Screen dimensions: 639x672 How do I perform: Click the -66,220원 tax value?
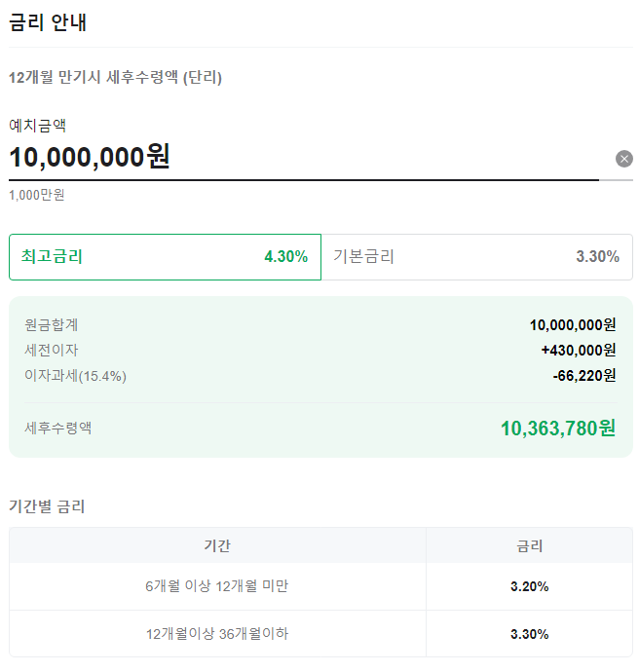pos(584,376)
